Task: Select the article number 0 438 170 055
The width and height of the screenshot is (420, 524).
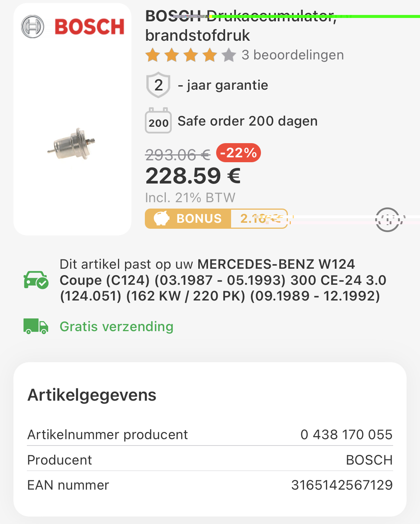Action: click(346, 434)
